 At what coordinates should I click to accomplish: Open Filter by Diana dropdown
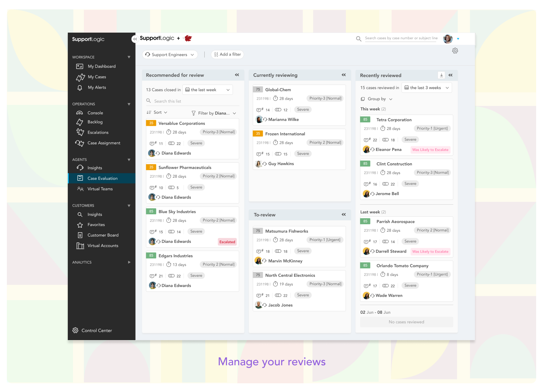[214, 113]
